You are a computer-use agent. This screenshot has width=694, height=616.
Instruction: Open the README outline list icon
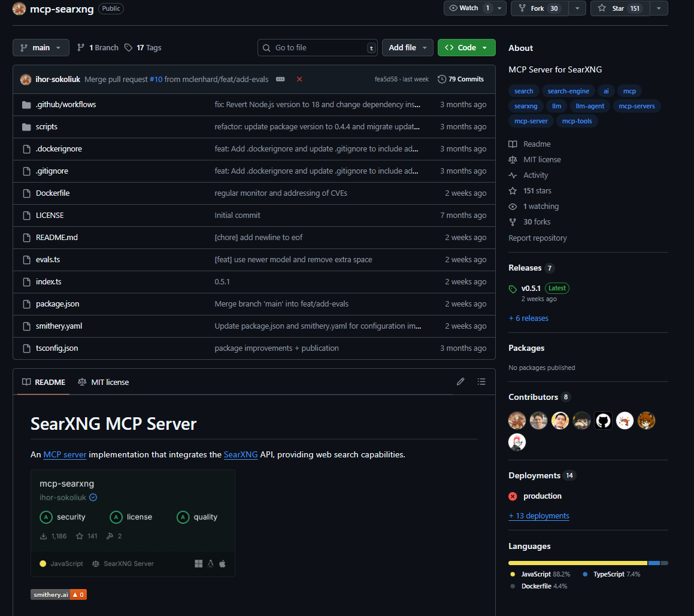tap(481, 381)
